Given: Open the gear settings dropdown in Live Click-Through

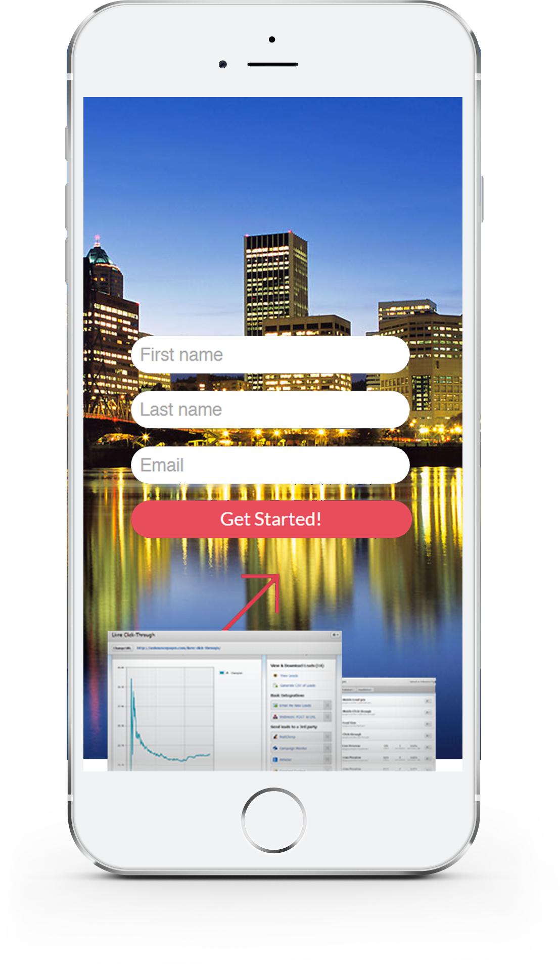Looking at the screenshot, I should coord(335,635).
